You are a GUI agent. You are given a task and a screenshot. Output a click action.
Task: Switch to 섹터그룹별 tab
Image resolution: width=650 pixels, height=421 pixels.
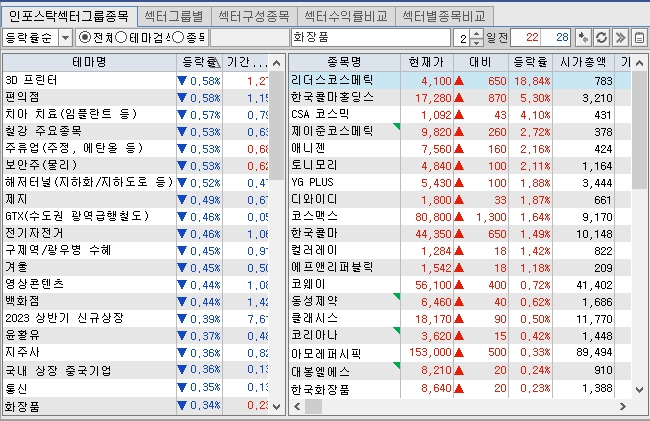(x=174, y=17)
